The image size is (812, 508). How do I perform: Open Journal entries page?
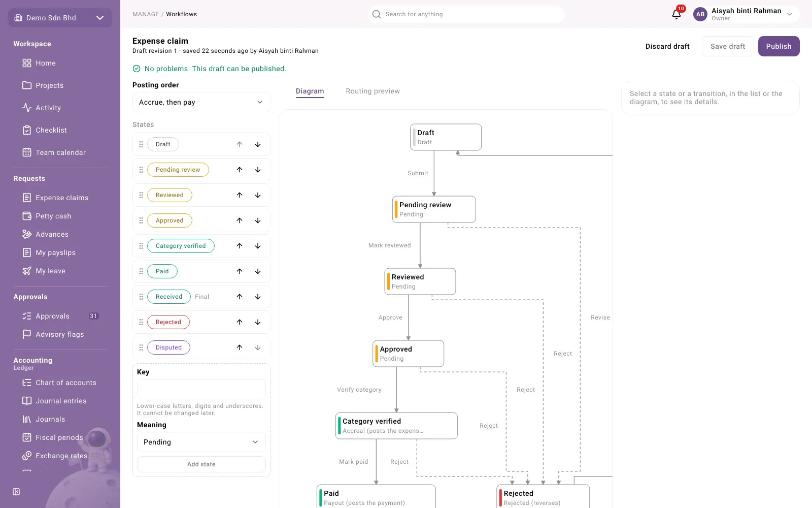(x=60, y=401)
